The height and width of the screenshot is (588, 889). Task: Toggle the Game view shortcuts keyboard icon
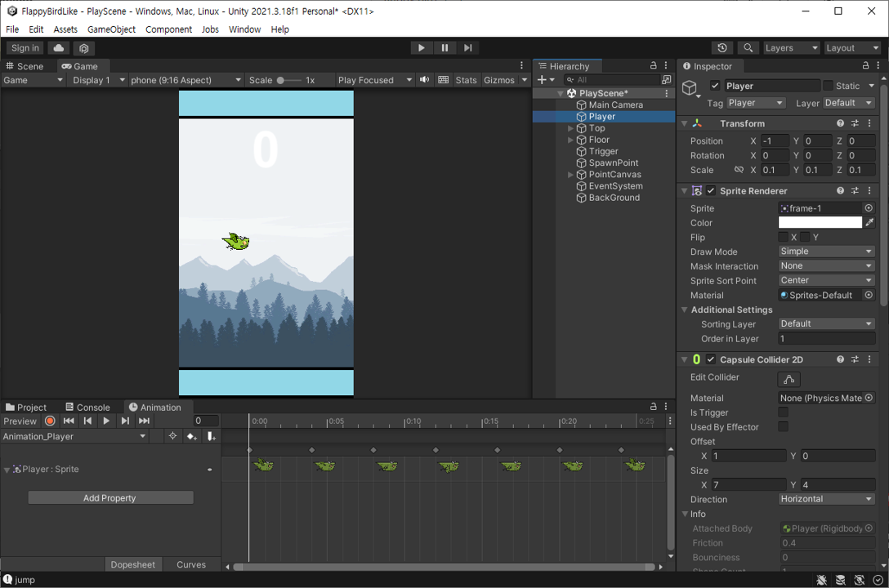tap(444, 80)
